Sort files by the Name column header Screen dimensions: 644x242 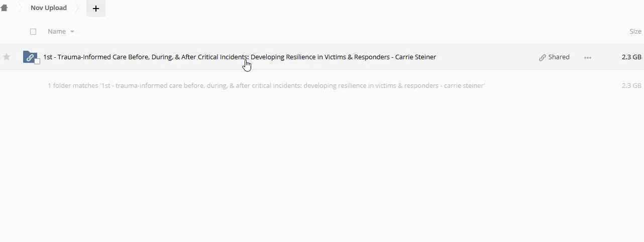pos(57,32)
